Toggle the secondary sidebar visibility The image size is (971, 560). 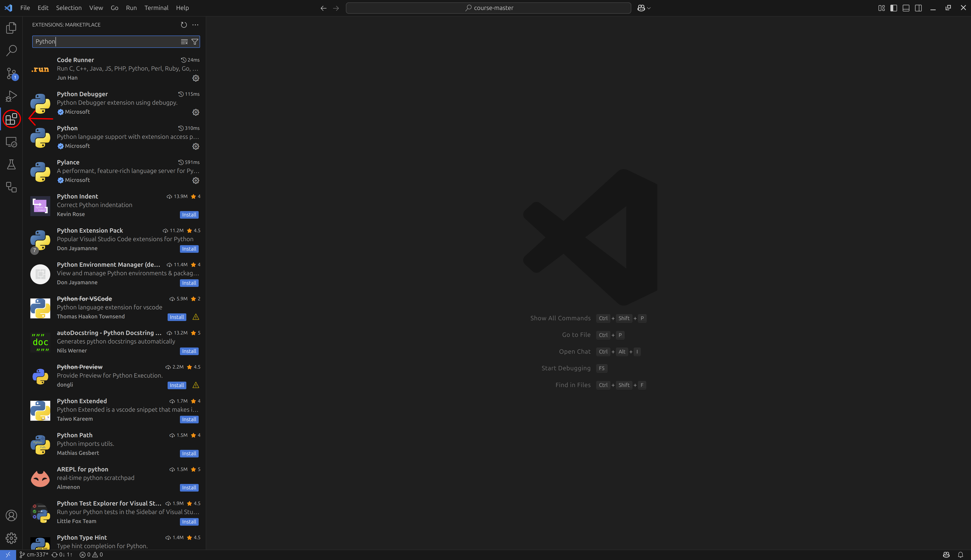[919, 8]
